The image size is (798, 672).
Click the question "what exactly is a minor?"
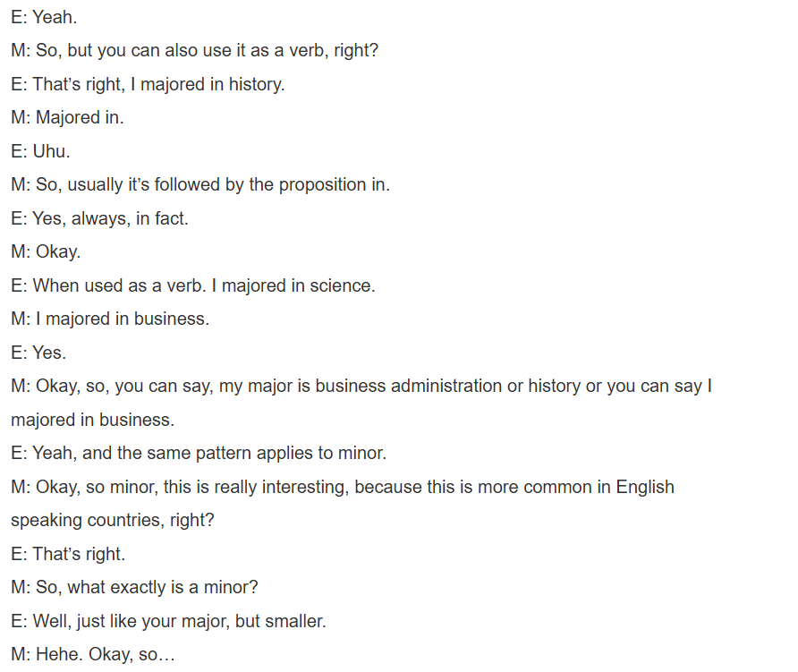click(134, 588)
